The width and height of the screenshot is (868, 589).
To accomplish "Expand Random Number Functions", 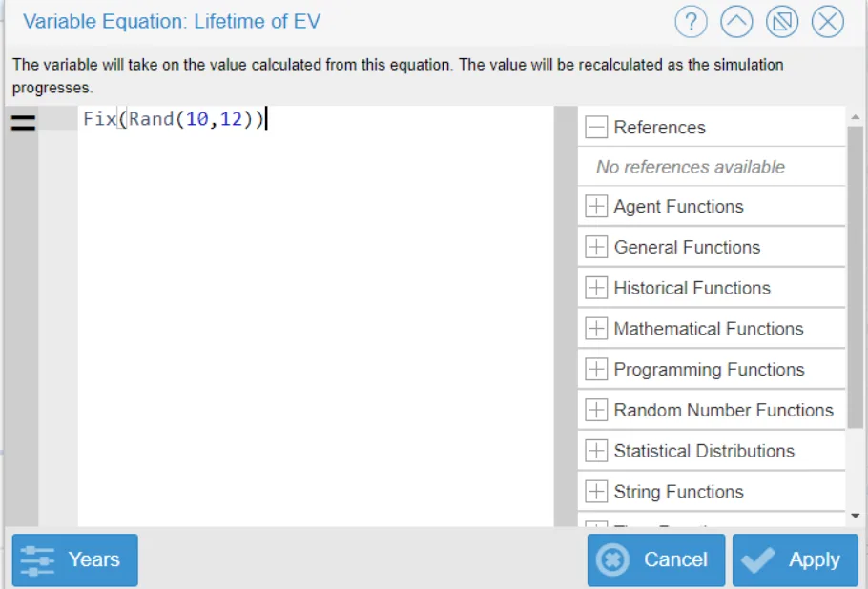I will pyautogui.click(x=596, y=410).
